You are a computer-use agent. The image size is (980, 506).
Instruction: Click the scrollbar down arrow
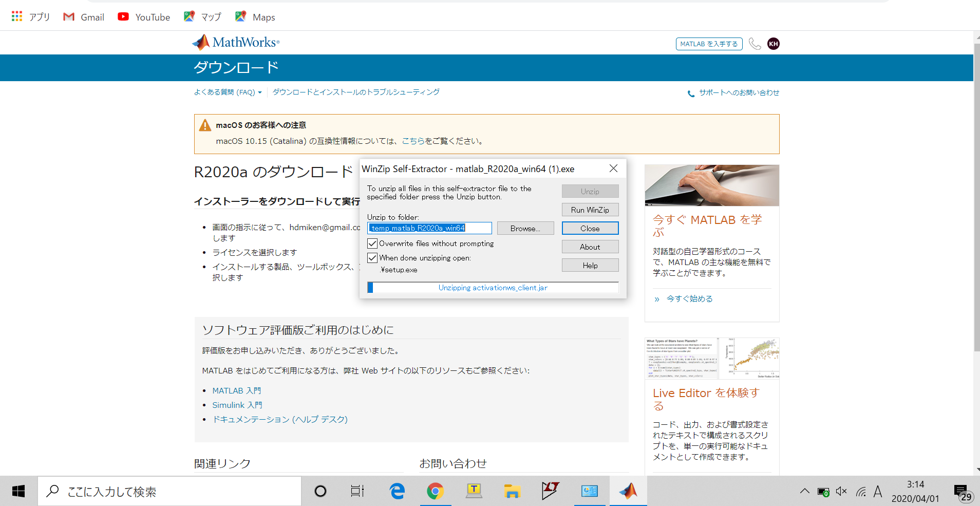coord(977,470)
